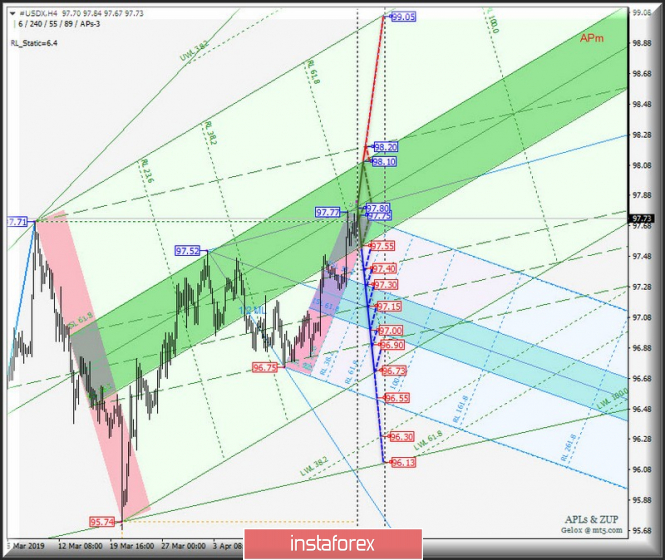Click the instaforex logo banner

(333, 543)
